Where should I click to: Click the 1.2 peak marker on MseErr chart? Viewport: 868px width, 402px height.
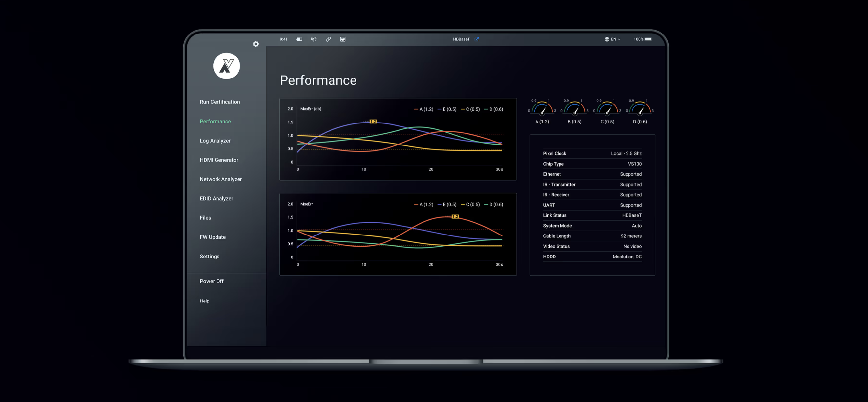click(455, 216)
